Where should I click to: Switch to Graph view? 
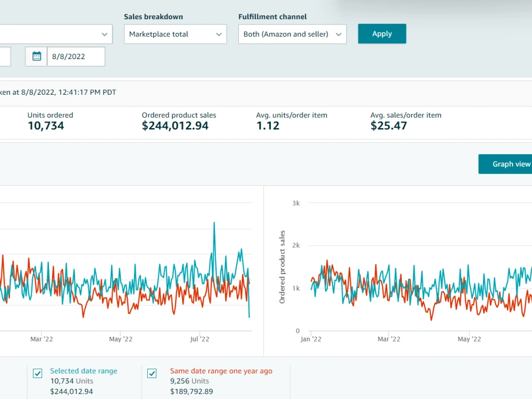click(505, 164)
